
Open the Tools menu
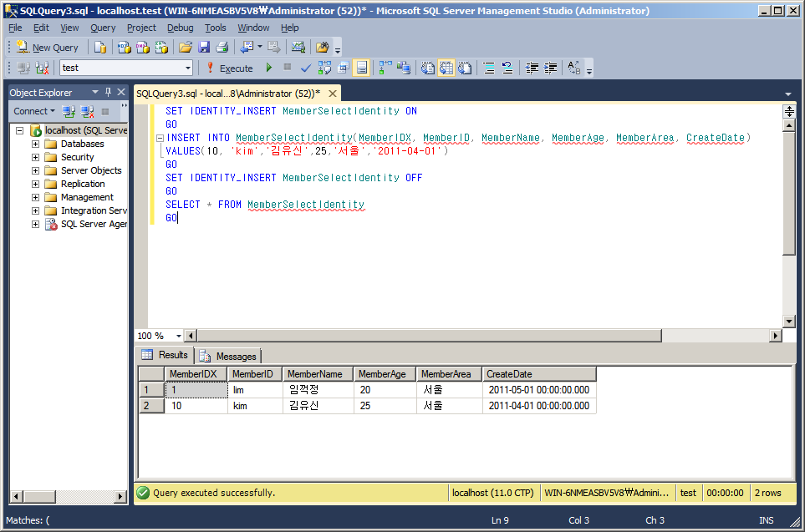pos(215,28)
